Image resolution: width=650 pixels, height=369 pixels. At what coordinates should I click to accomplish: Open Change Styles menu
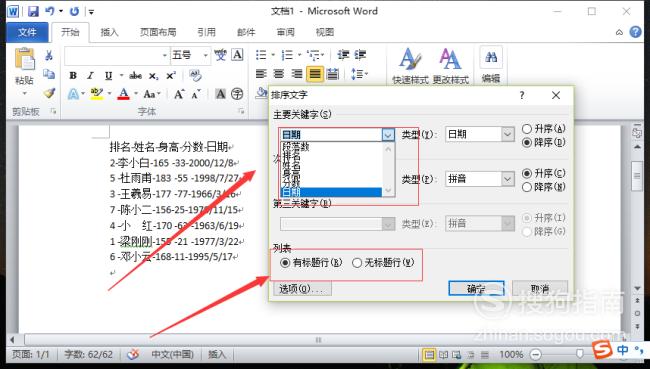(x=451, y=66)
